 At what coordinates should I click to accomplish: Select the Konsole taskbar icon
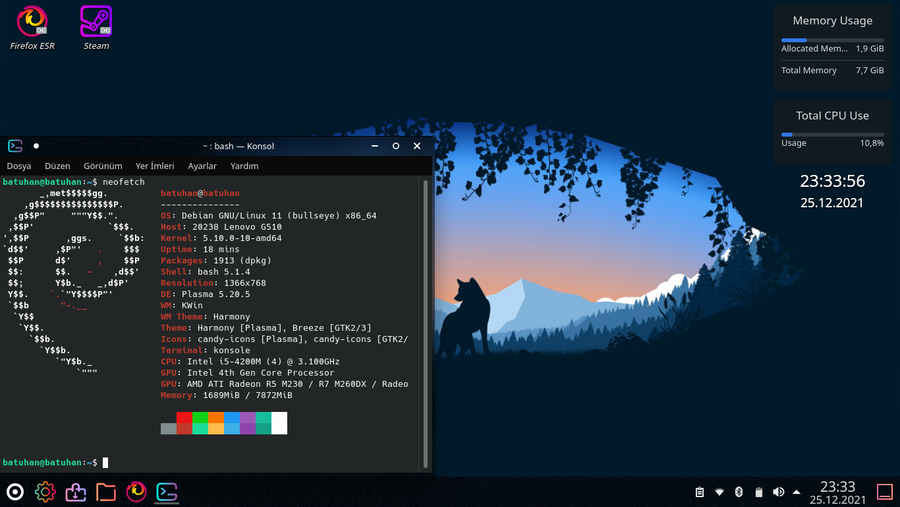coord(166,492)
